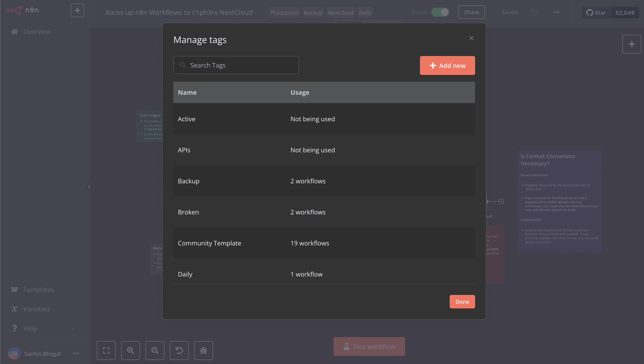Click the Test workflow button
The height and width of the screenshot is (364, 644).
click(369, 346)
